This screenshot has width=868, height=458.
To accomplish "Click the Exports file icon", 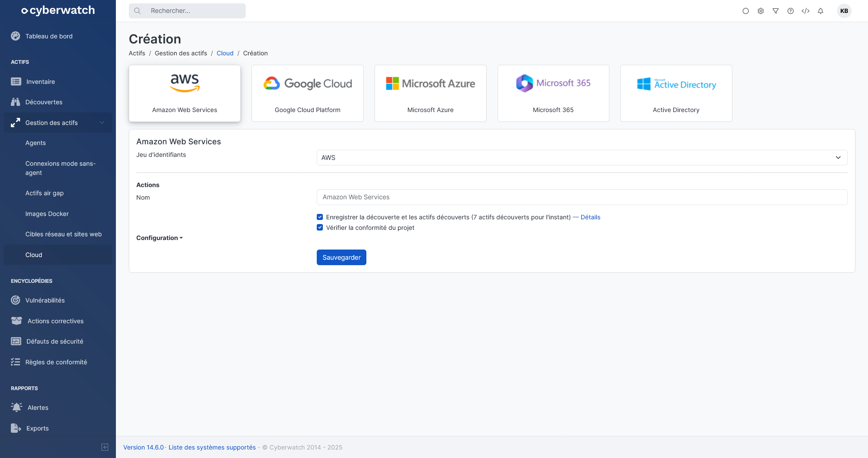I will click(x=16, y=428).
